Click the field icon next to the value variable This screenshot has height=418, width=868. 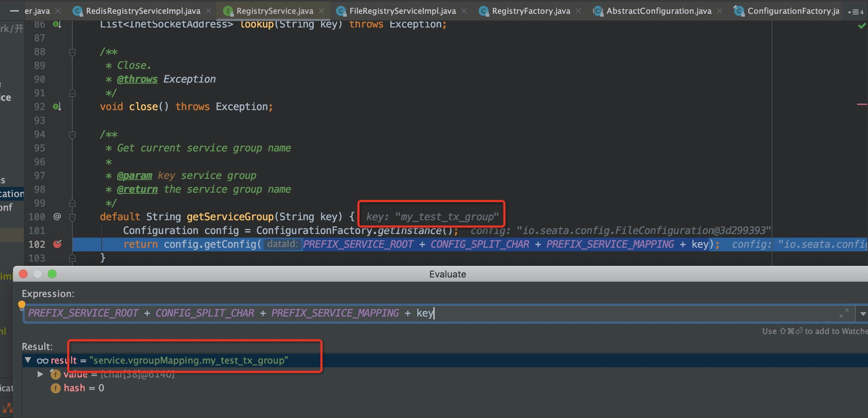click(x=55, y=374)
